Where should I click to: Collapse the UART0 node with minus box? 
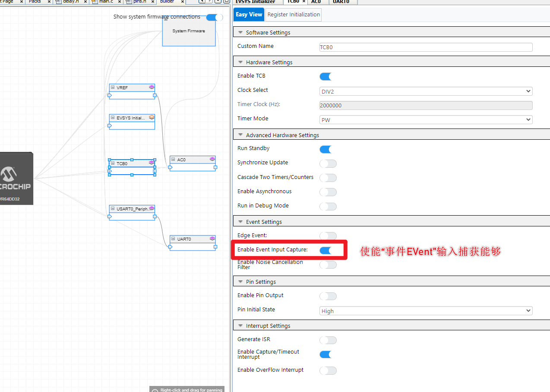coord(173,239)
